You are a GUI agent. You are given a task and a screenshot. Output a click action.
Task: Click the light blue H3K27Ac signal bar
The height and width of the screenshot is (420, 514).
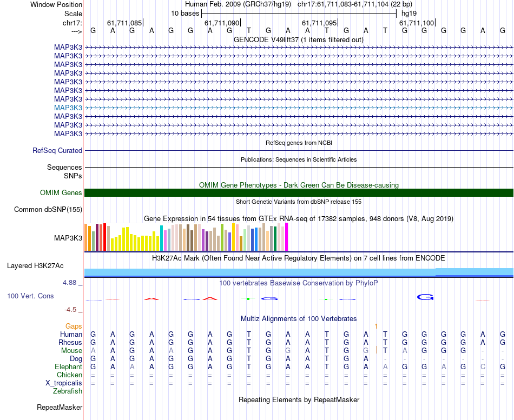coord(299,272)
